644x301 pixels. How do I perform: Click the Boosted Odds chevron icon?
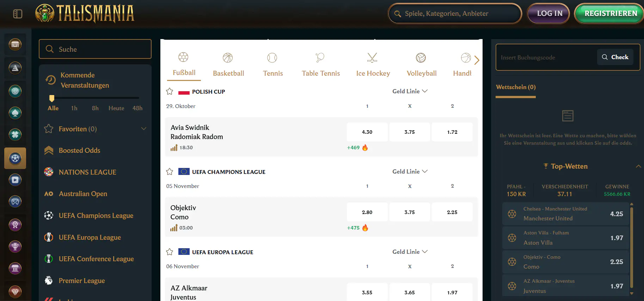point(49,150)
